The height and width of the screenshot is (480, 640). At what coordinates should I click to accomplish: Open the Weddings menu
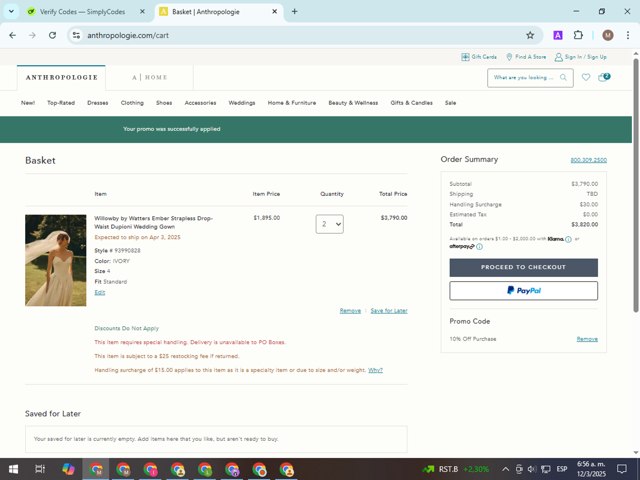click(x=242, y=103)
